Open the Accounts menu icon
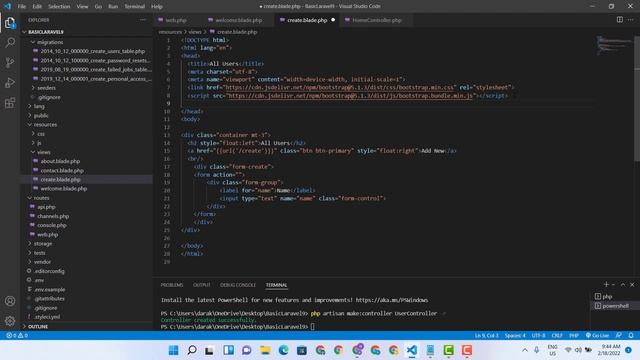The width and height of the screenshot is (640, 360). click(x=10, y=301)
